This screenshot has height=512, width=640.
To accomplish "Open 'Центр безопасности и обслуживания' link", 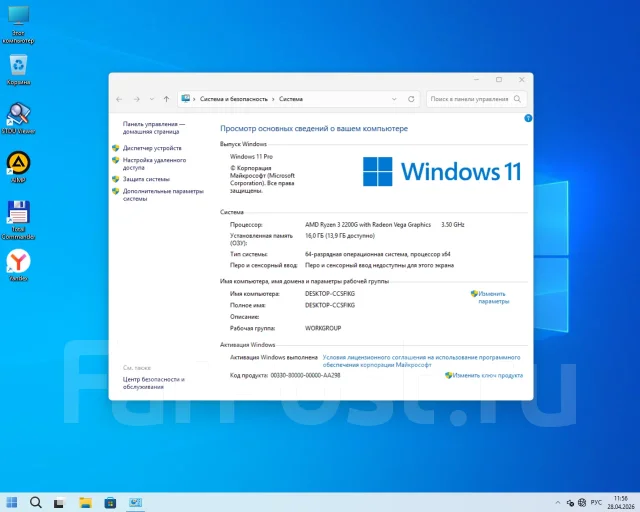I will coord(153,383).
